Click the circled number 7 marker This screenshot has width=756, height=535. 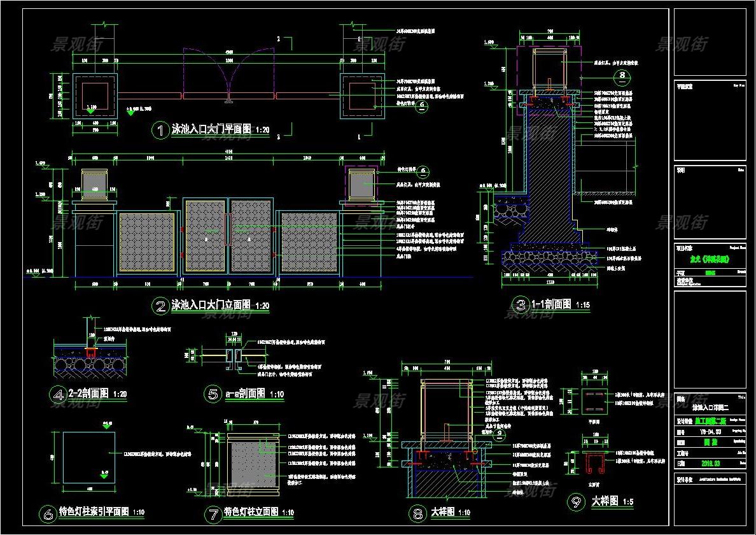213,513
